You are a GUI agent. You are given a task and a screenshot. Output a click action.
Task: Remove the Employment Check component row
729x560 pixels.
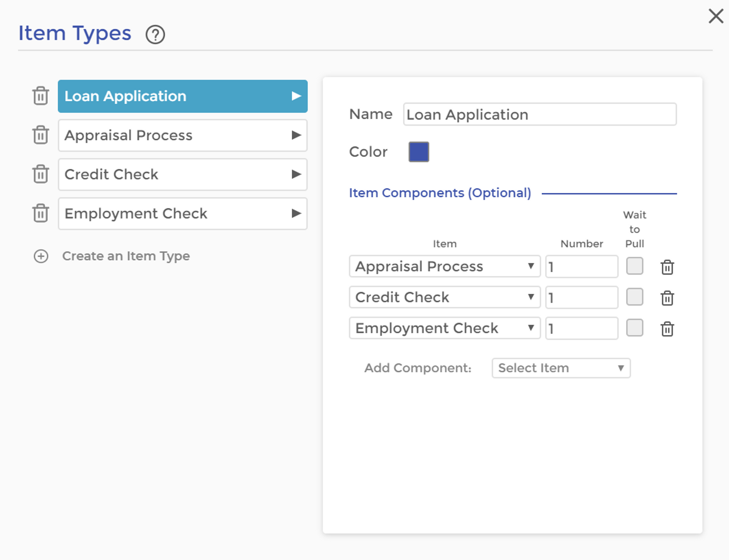(x=667, y=329)
